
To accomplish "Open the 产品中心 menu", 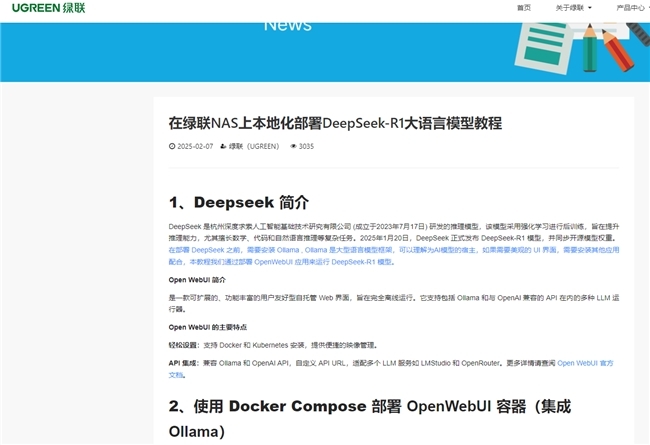I will (633, 8).
